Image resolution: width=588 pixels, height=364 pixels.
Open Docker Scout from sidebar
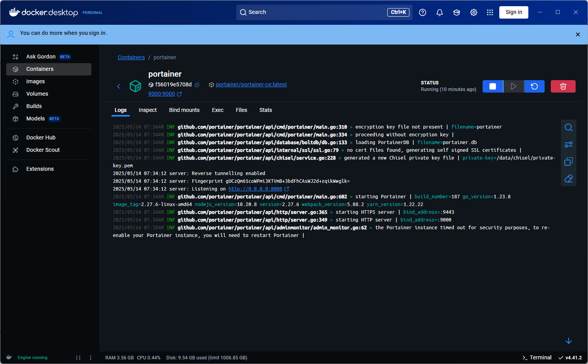point(49,150)
